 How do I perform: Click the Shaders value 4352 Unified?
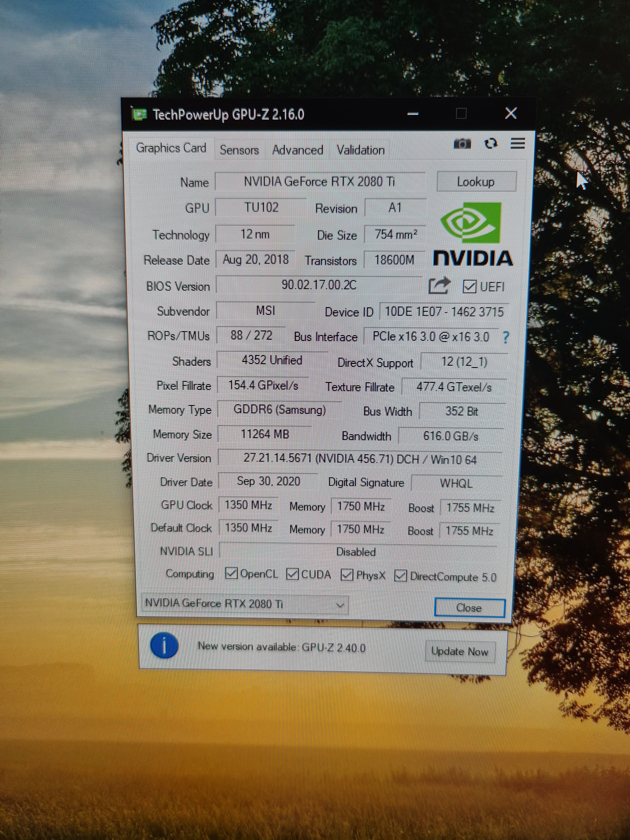(272, 360)
